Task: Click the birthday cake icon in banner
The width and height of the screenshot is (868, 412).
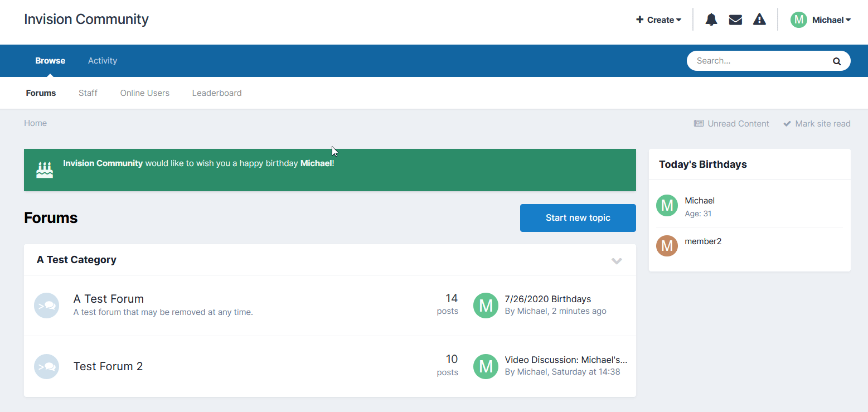Action: pyautogui.click(x=45, y=169)
